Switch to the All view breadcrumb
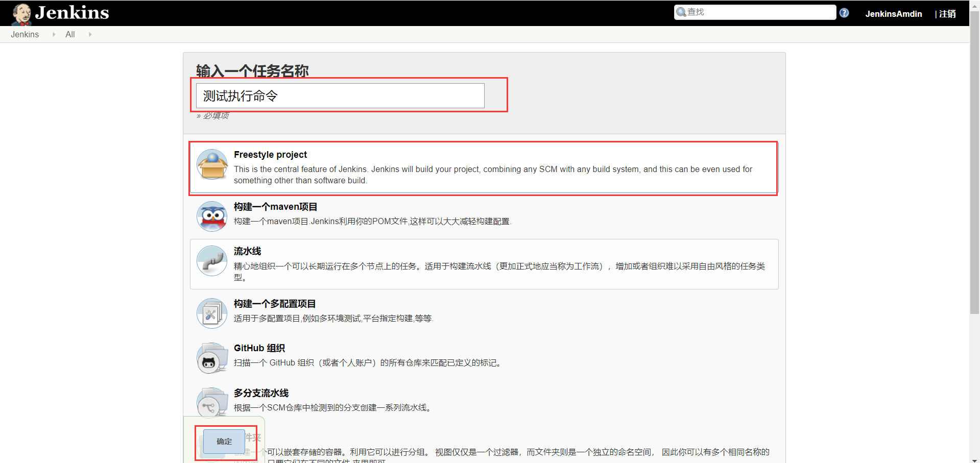The image size is (980, 463). point(69,34)
